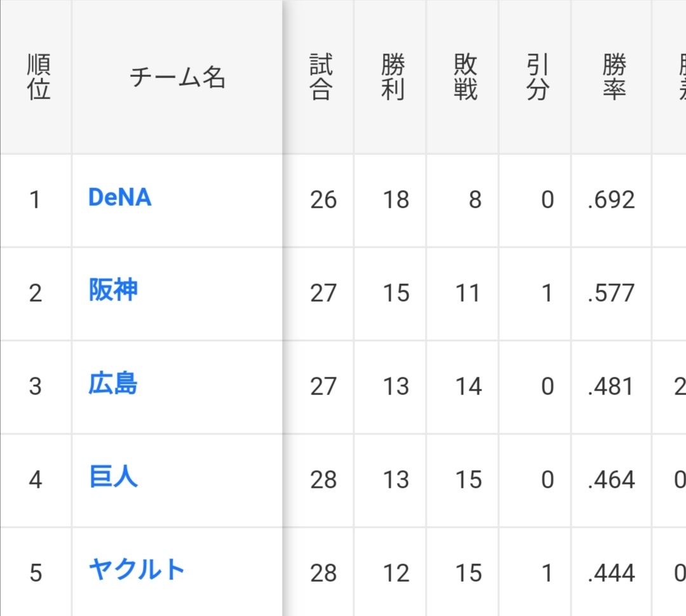Click DeNA's losses cell showing 8
The height and width of the screenshot is (616, 686).
(474, 200)
